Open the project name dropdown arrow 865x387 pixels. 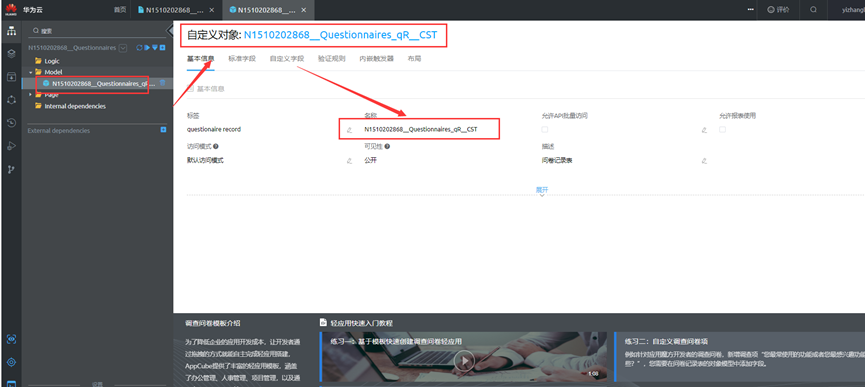[x=123, y=48]
